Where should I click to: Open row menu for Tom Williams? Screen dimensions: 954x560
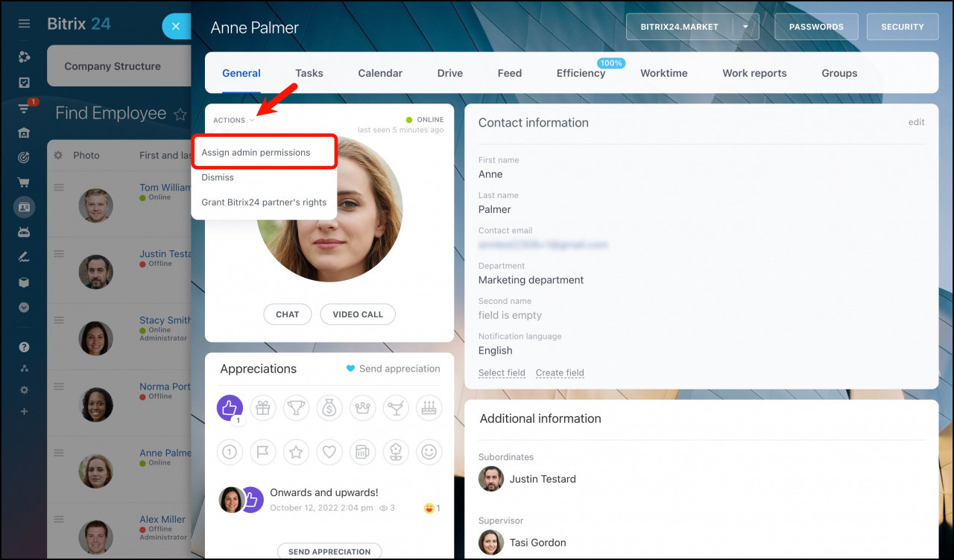(x=59, y=187)
